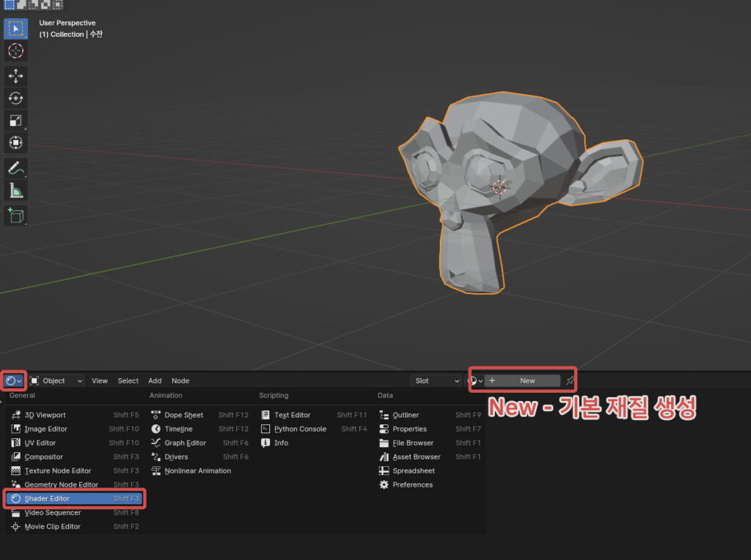
Task: Choose the Move tool
Action: pyautogui.click(x=15, y=76)
